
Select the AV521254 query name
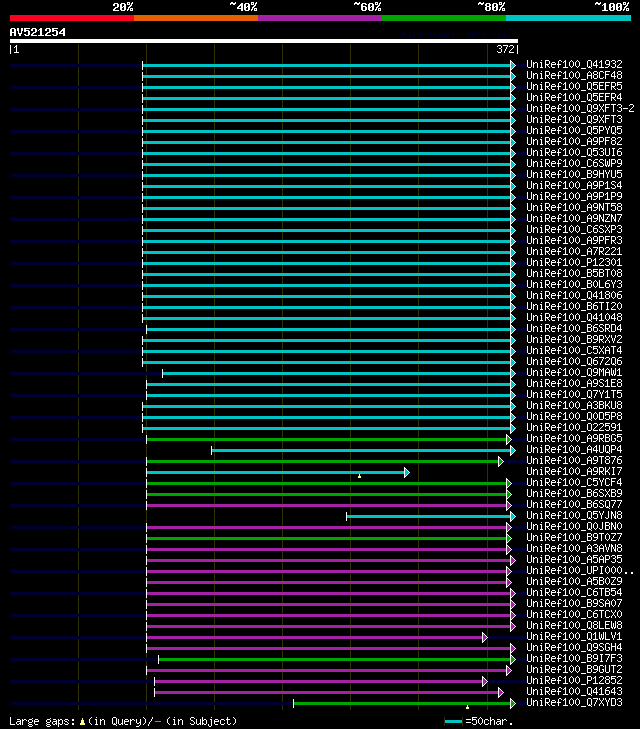pos(38,32)
